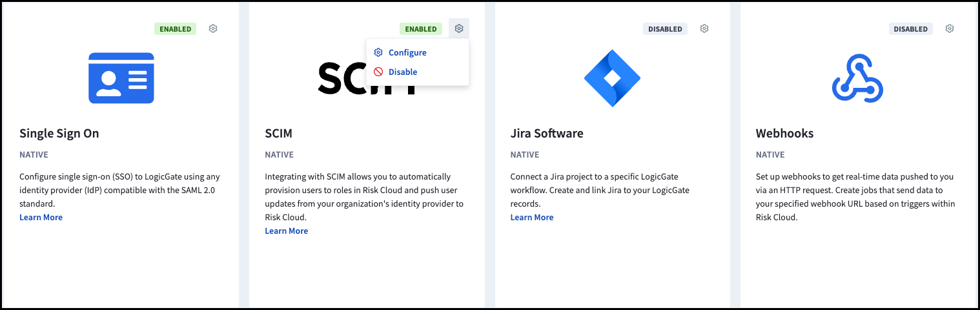The width and height of the screenshot is (980, 310).
Task: Open the Webhooks gear settings menu
Action: click(x=950, y=28)
